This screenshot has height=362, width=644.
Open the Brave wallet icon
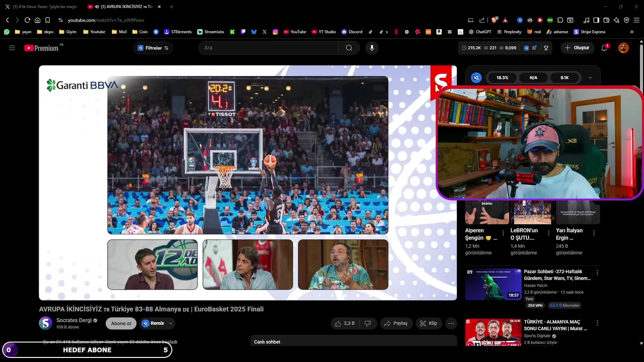coord(606,20)
